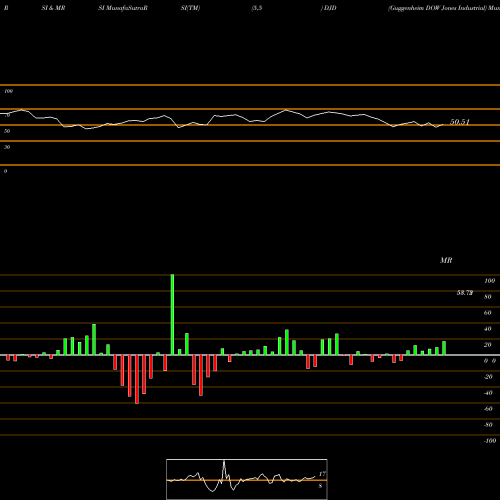
Task: Click the 30 label on the RSI axis
Action: (7, 147)
